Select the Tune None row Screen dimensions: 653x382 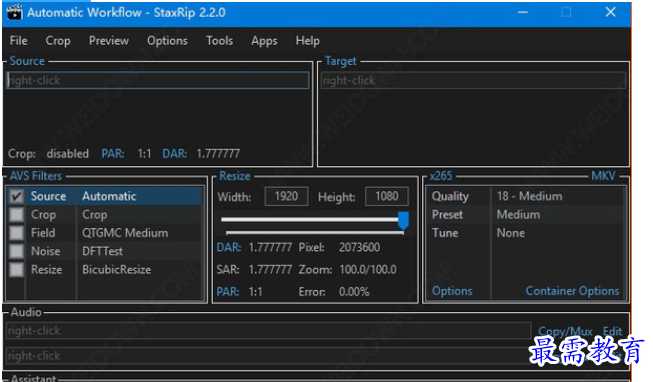pyautogui.click(x=526, y=233)
